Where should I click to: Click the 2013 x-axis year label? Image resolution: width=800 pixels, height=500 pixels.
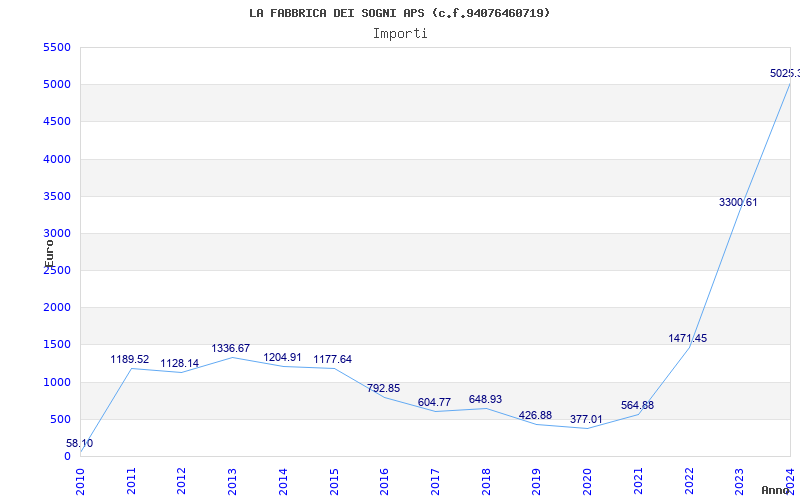(232, 482)
